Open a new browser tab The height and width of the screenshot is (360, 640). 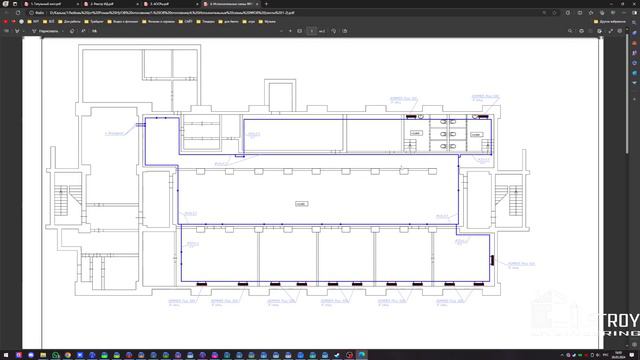[x=267, y=4]
